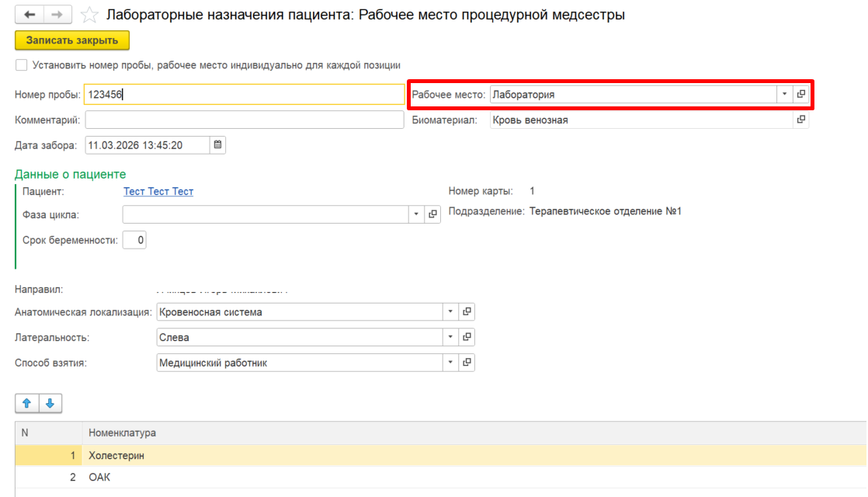Move selected row down with arrow button
Viewport: 868px width, 497px height.
click(x=50, y=403)
